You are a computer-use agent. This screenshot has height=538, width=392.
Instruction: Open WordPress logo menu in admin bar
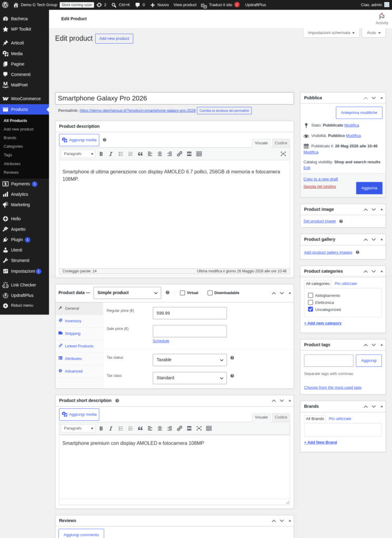click(x=5, y=5)
